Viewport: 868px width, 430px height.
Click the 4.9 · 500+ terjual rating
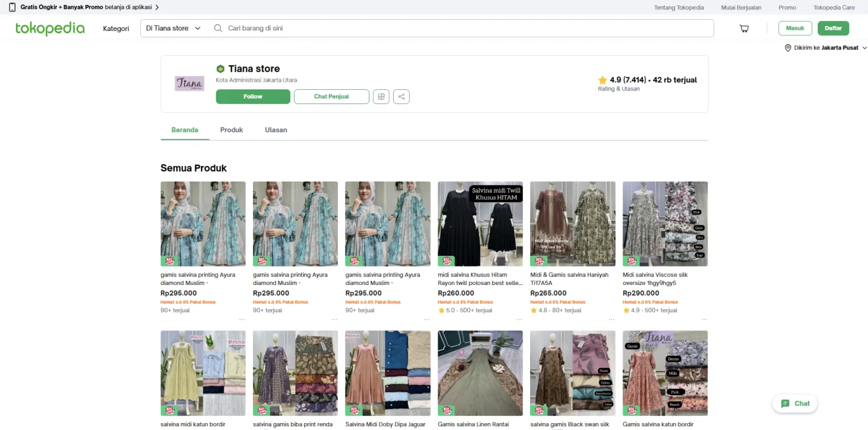pyautogui.click(x=650, y=310)
